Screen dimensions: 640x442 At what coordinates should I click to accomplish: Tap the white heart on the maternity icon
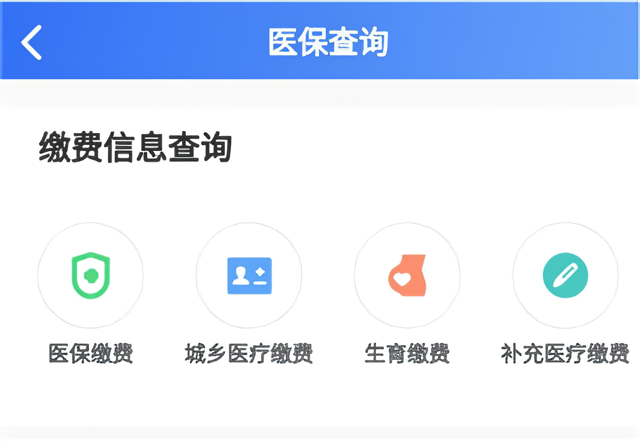(402, 279)
